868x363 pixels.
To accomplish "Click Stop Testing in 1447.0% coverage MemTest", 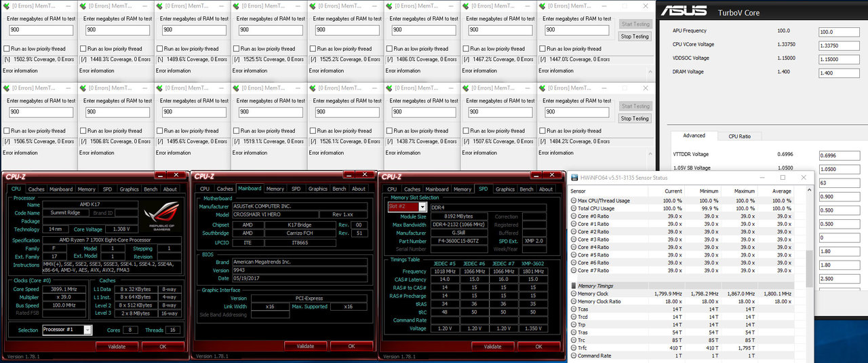I will tap(635, 37).
